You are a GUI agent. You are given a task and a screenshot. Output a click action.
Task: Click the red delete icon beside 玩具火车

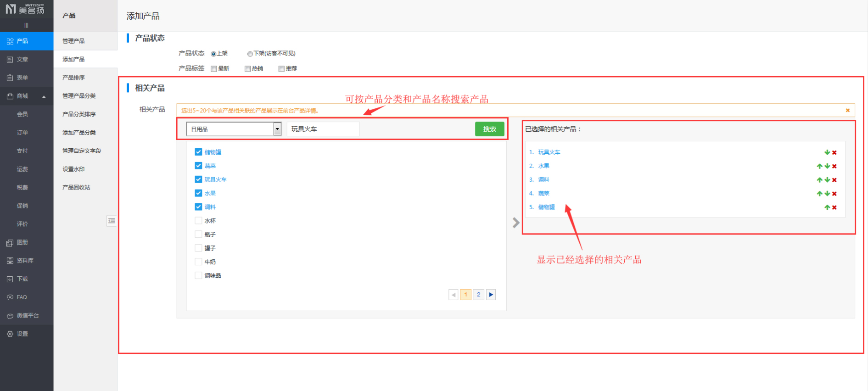[834, 152]
